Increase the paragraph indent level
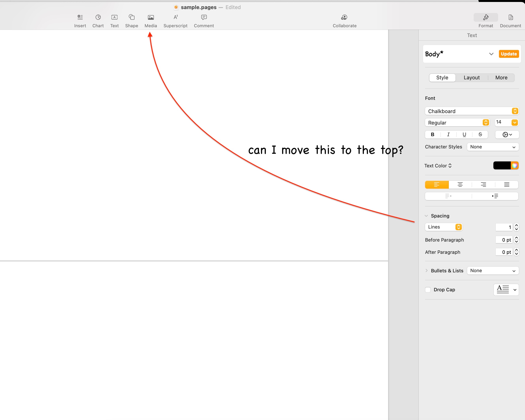This screenshot has width=525, height=420. [495, 196]
